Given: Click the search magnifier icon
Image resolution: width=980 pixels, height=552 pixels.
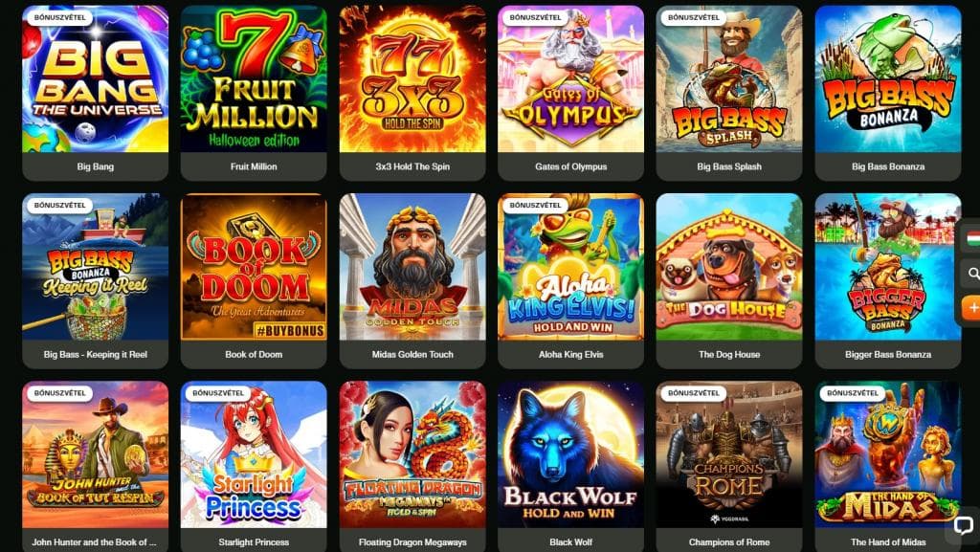Looking at the screenshot, I should pos(973,273).
